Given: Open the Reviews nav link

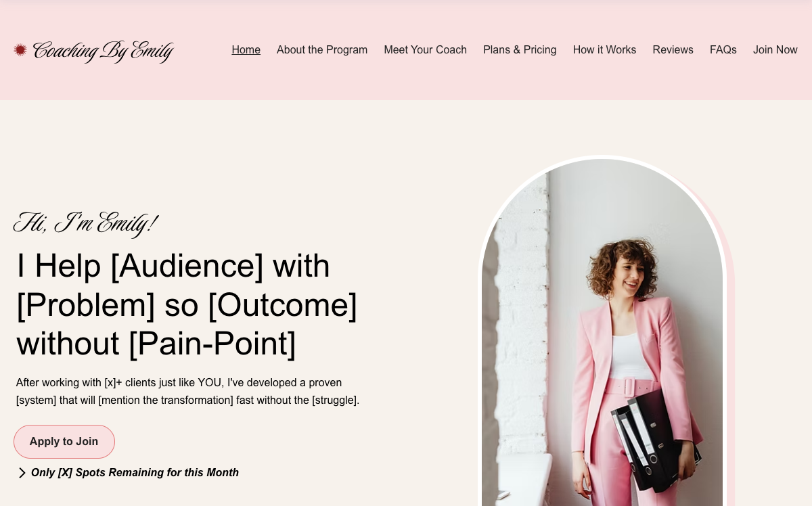Looking at the screenshot, I should [x=673, y=49].
